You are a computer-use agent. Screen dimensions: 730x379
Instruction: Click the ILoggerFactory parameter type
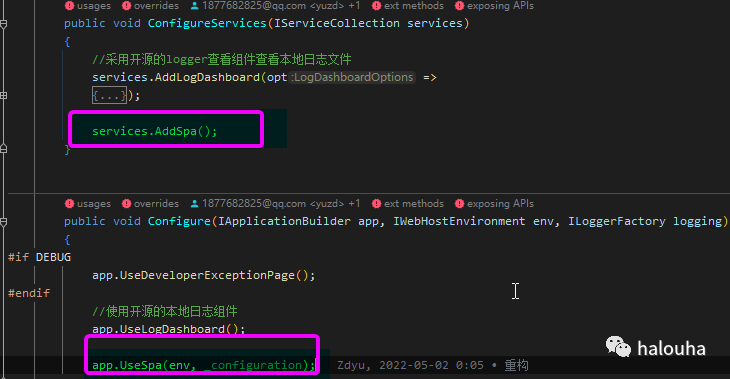pyautogui.click(x=617, y=221)
